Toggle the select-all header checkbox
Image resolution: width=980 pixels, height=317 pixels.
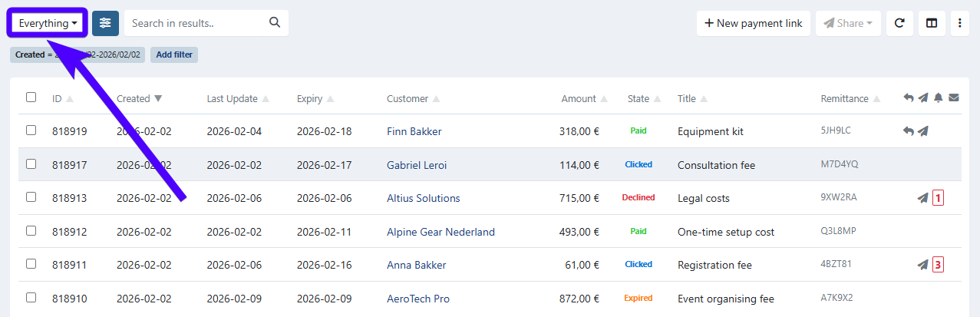pos(31,97)
